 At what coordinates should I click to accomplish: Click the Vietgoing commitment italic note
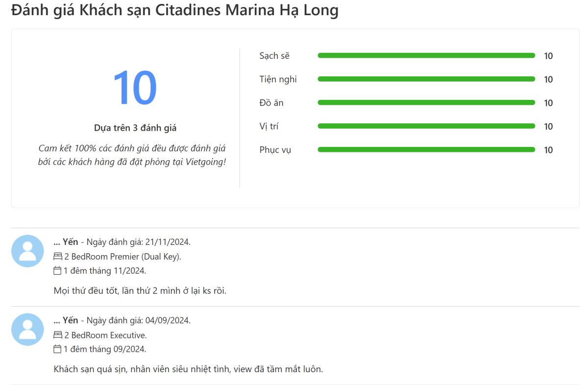click(132, 155)
